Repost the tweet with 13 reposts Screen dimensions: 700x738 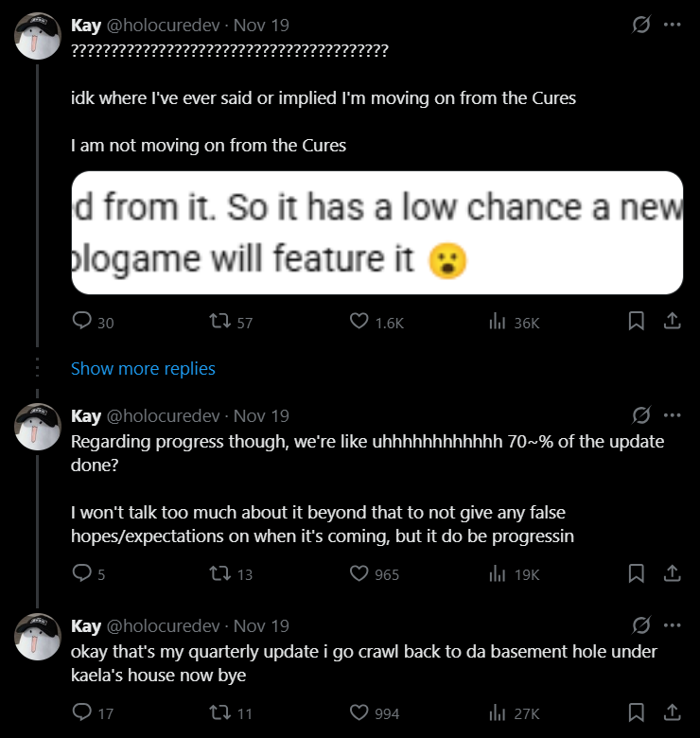[219, 573]
